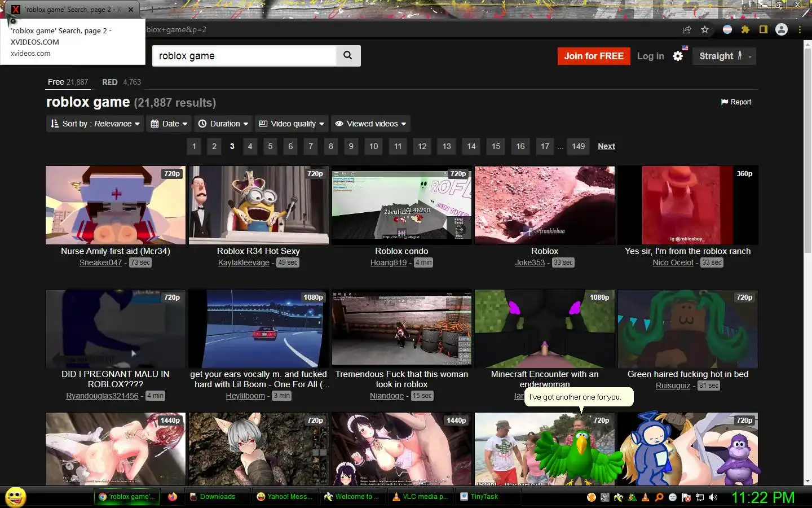Open the browser extensions puzzle icon
The image size is (812, 508).
click(745, 29)
